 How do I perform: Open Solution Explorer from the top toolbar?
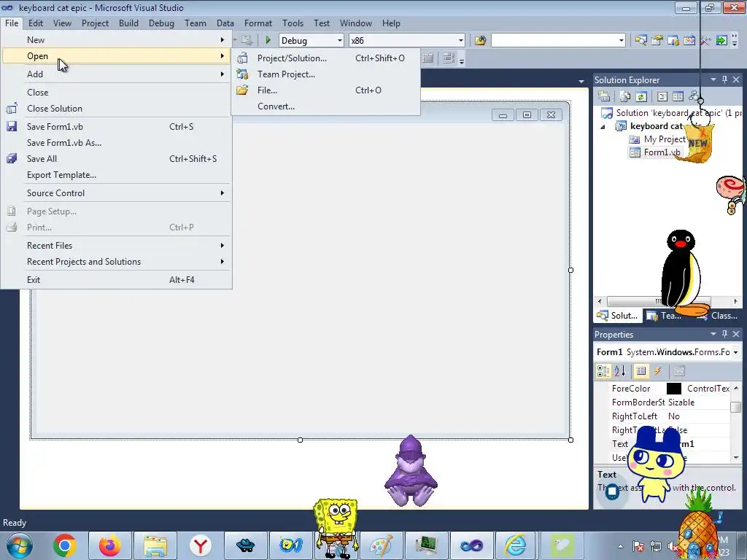click(x=640, y=41)
